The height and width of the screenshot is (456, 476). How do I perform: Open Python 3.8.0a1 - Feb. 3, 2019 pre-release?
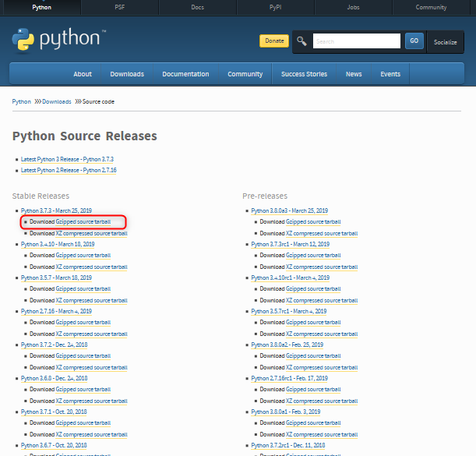(286, 412)
